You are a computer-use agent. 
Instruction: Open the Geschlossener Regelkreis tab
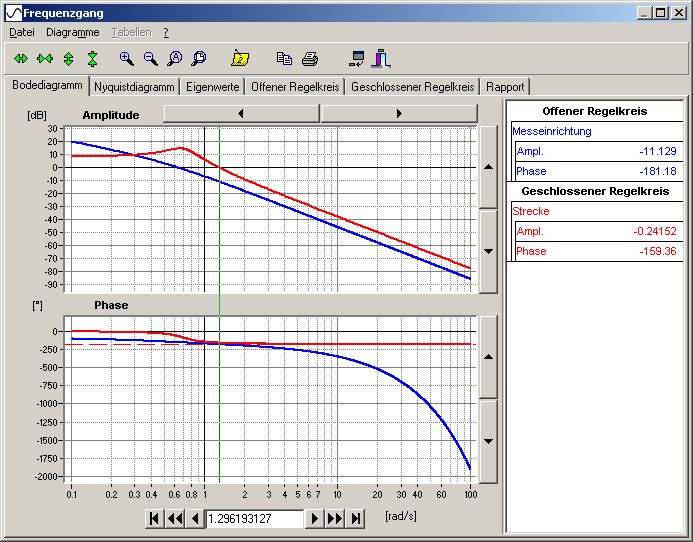coord(412,87)
